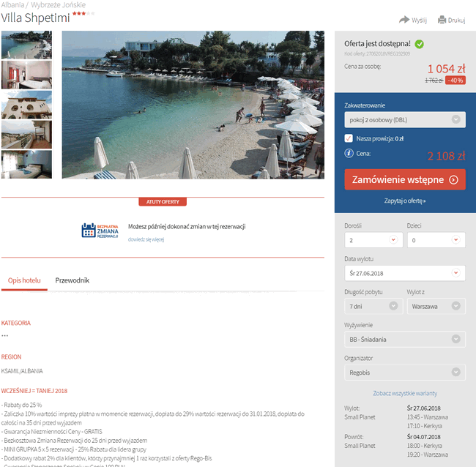The width and height of the screenshot is (476, 467).
Task: Click the Bezpłatna Zmiana Rezerwacji calendar icon
Action: [x=89, y=231]
